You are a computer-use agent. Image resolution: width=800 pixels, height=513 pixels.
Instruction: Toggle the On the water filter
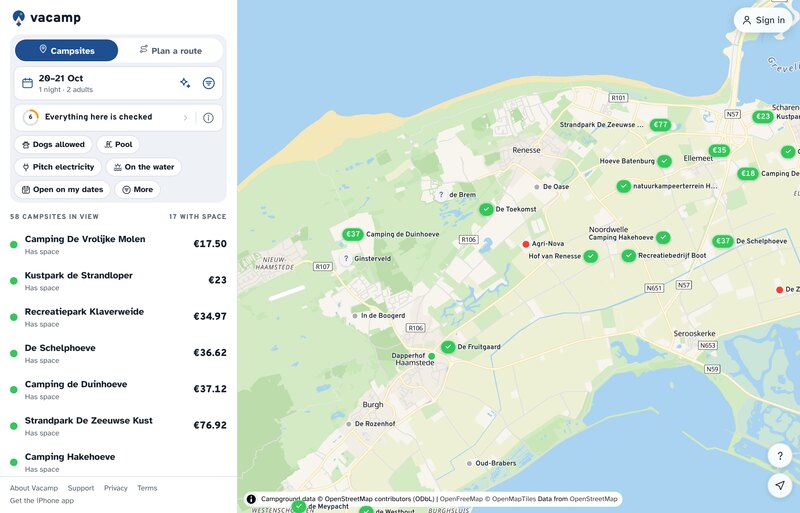point(143,167)
